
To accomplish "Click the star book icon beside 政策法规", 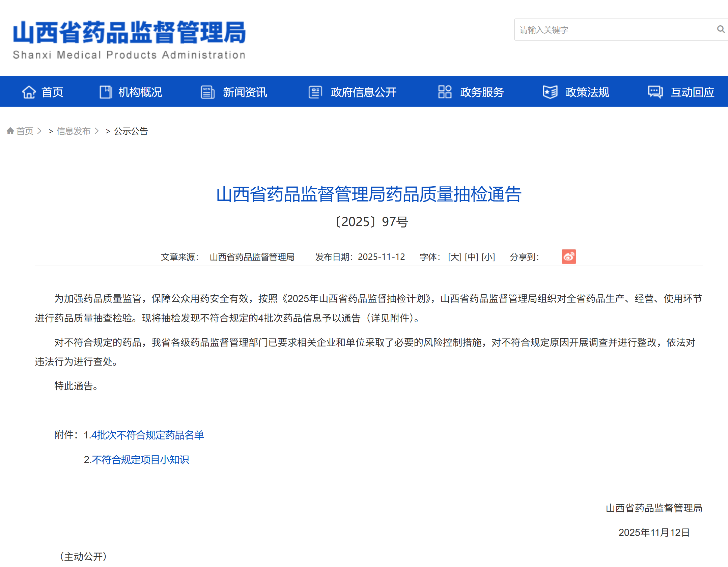I will pos(550,92).
